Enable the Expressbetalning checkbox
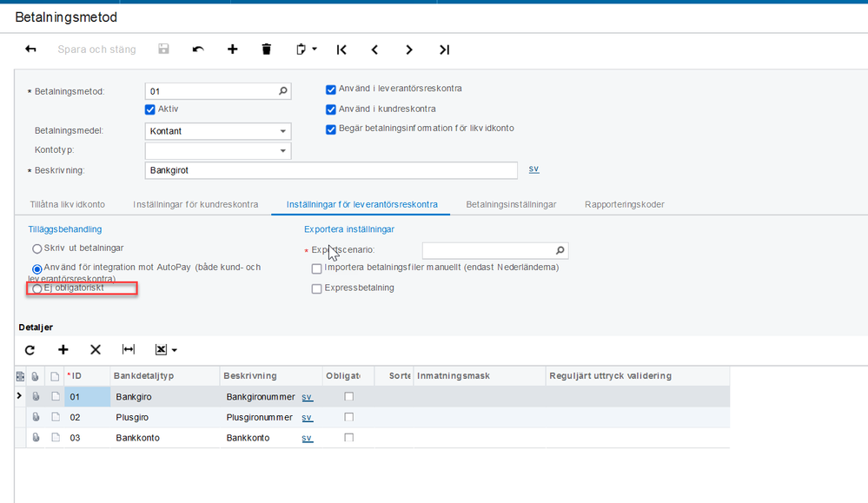This screenshot has height=503, width=868. [x=317, y=288]
